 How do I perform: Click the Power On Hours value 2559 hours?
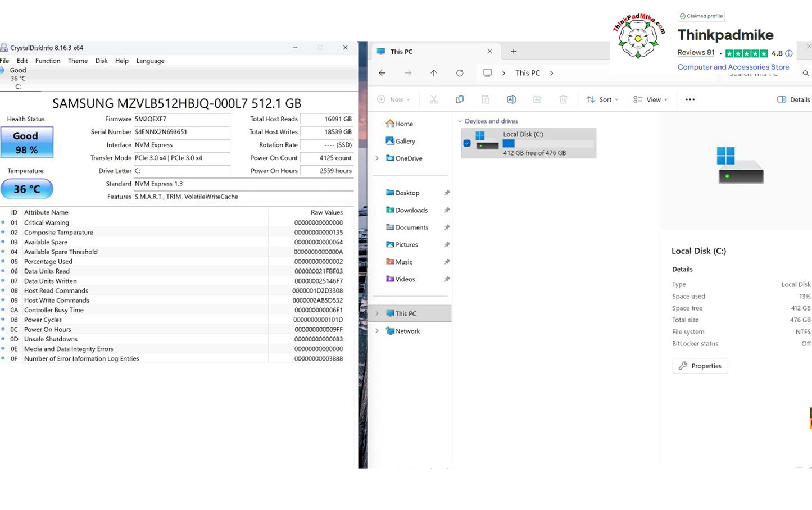pyautogui.click(x=326, y=171)
